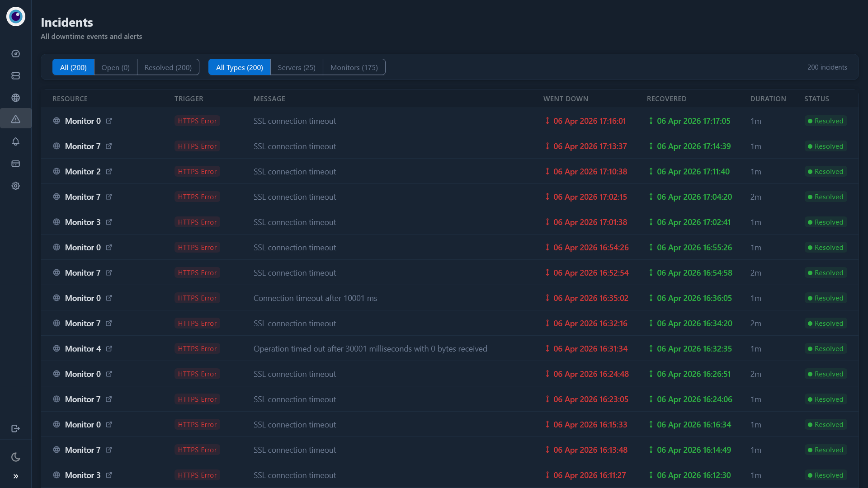Click Monitor 3 name in fifth row
This screenshot has height=488, width=868.
coord(83,222)
